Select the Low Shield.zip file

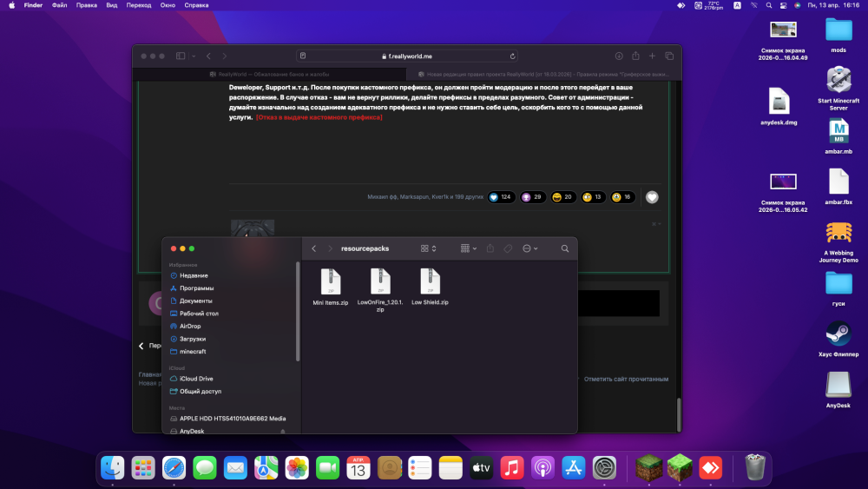pyautogui.click(x=430, y=287)
